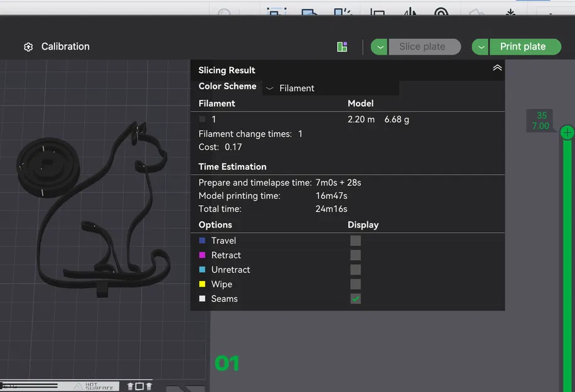Select the coiled spiral model

point(48,168)
